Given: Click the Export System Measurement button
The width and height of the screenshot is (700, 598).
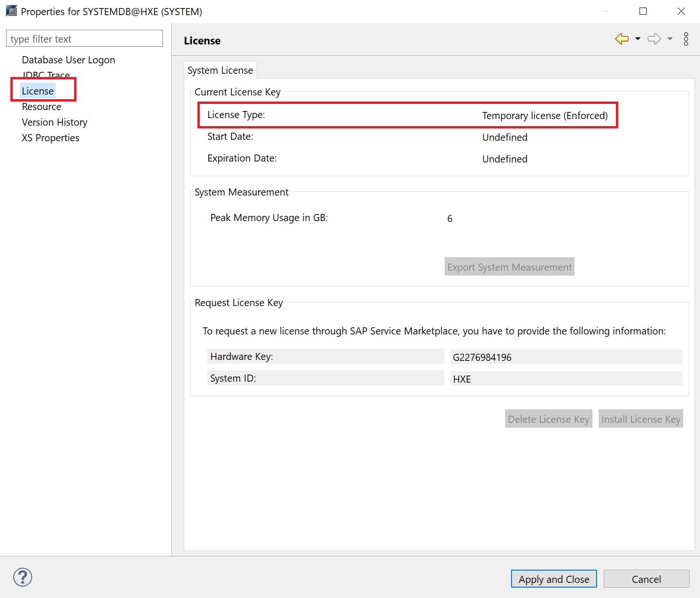Looking at the screenshot, I should tap(509, 267).
